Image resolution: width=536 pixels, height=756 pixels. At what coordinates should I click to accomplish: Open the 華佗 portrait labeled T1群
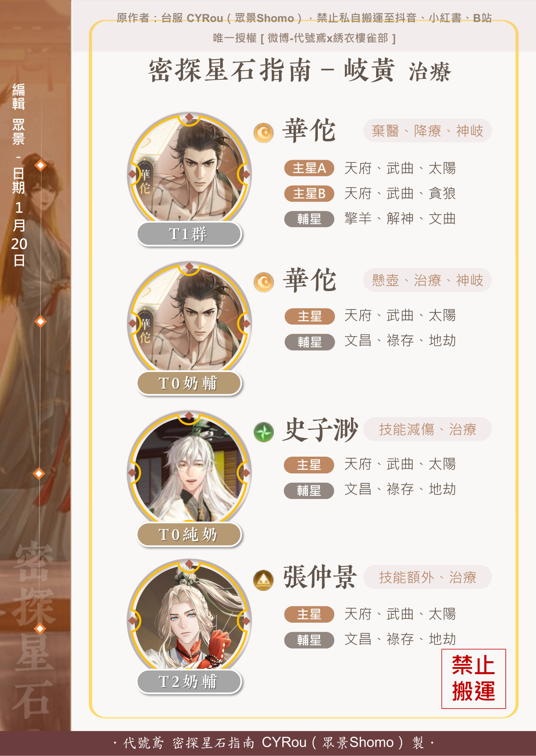(189, 172)
